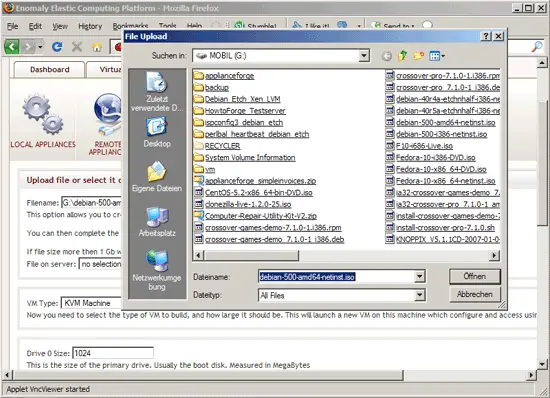This screenshot has height=398, width=550.
Task: Reload the page in the Firefox toolbar
Action: [x=57, y=47]
